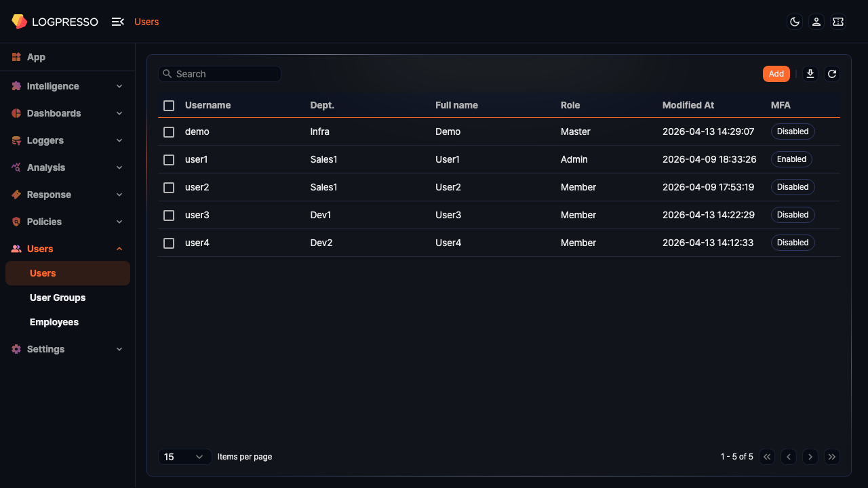Image resolution: width=868 pixels, height=488 pixels.
Task: Click the Add button
Action: 776,73
